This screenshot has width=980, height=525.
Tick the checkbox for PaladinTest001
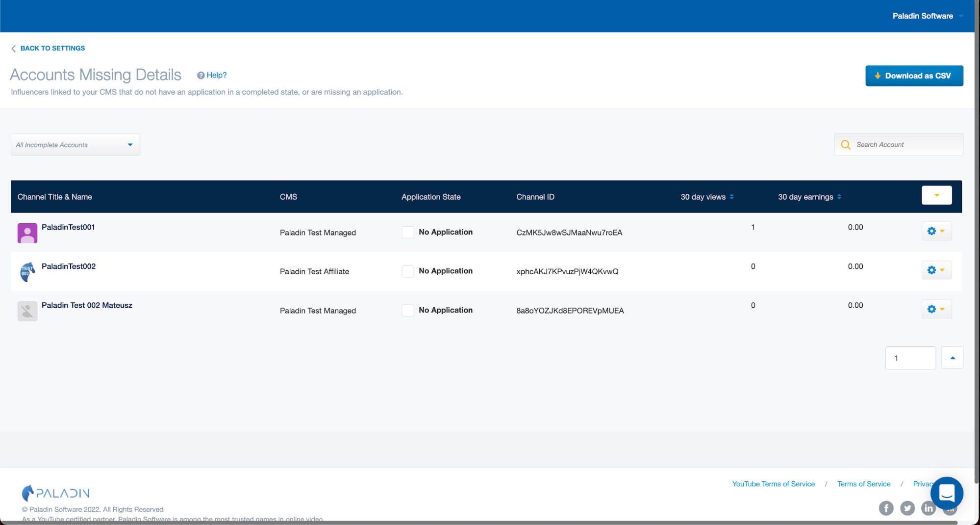(x=408, y=232)
